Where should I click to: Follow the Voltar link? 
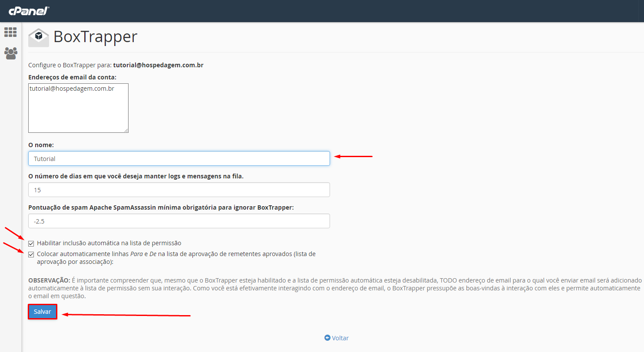(340, 338)
